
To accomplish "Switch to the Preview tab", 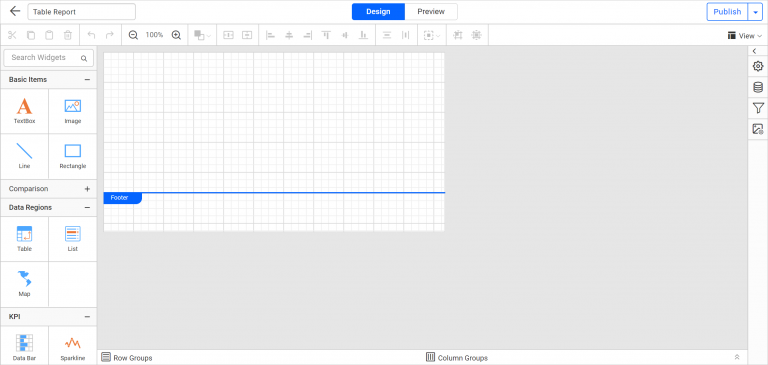I will (x=431, y=12).
